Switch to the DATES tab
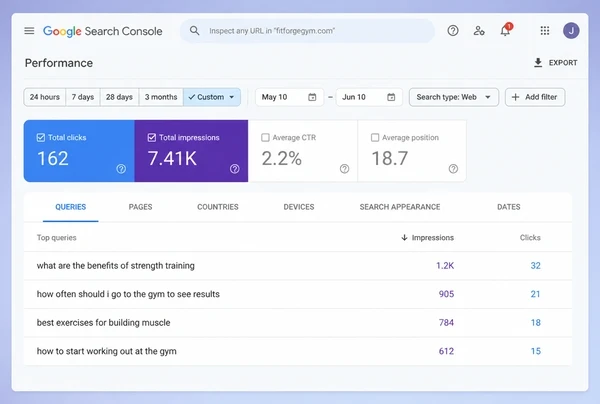This screenshot has width=600, height=404. (509, 207)
